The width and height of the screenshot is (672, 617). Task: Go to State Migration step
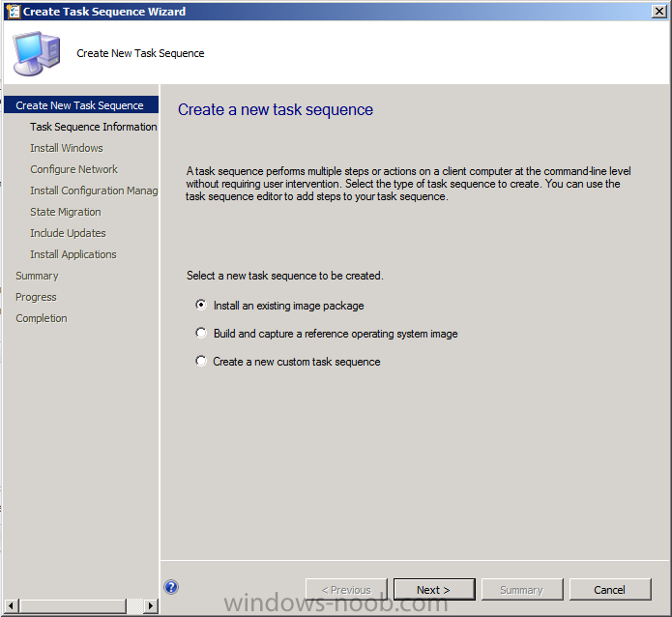coord(66,212)
